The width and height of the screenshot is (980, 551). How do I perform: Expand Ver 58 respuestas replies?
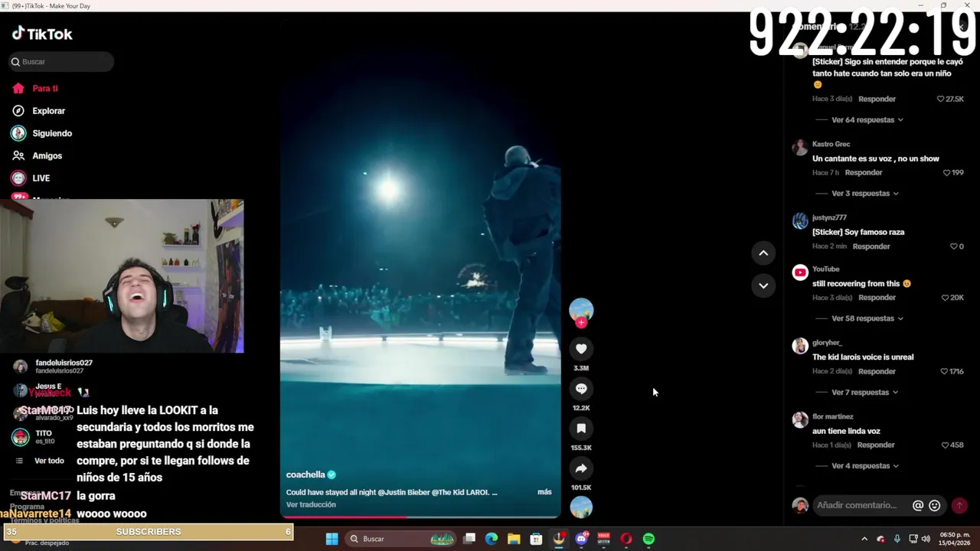tap(867, 318)
